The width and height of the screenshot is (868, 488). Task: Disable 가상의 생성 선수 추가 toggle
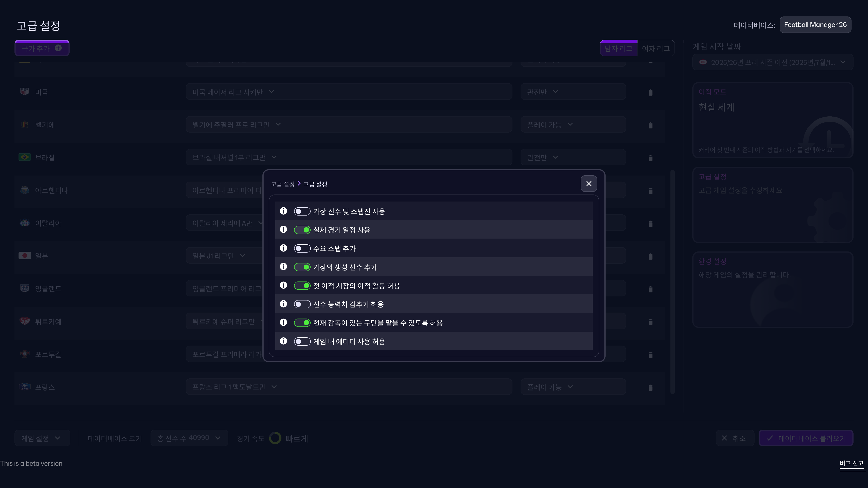tap(302, 267)
